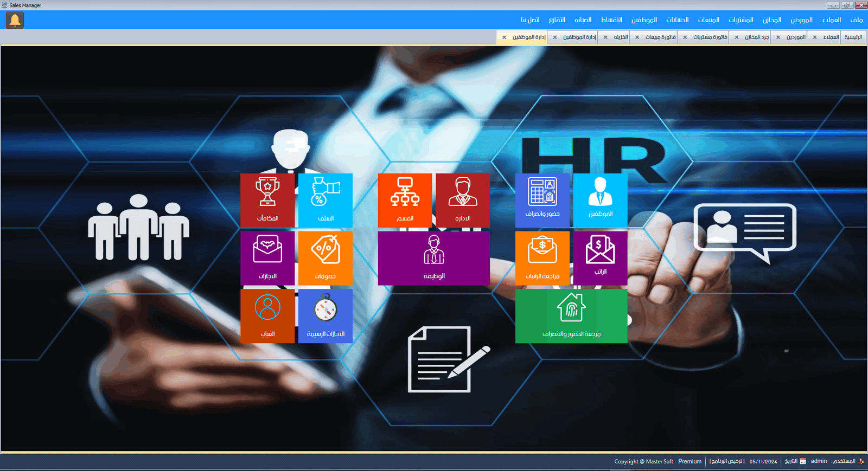This screenshot has width=868, height=471.
Task: Close the فاتورة مبيعات tab
Action: pos(637,37)
